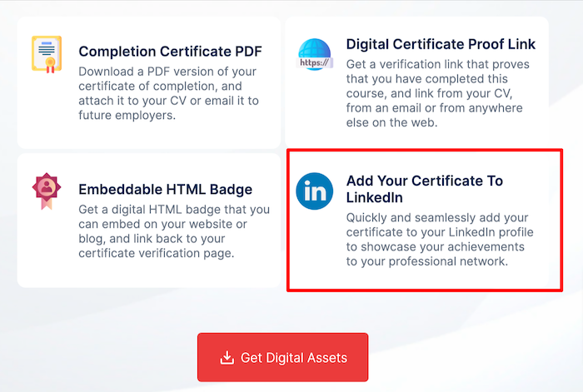583x392 pixels.
Task: Select the Digital Certificate Proof Link heading
Action: pos(441,44)
